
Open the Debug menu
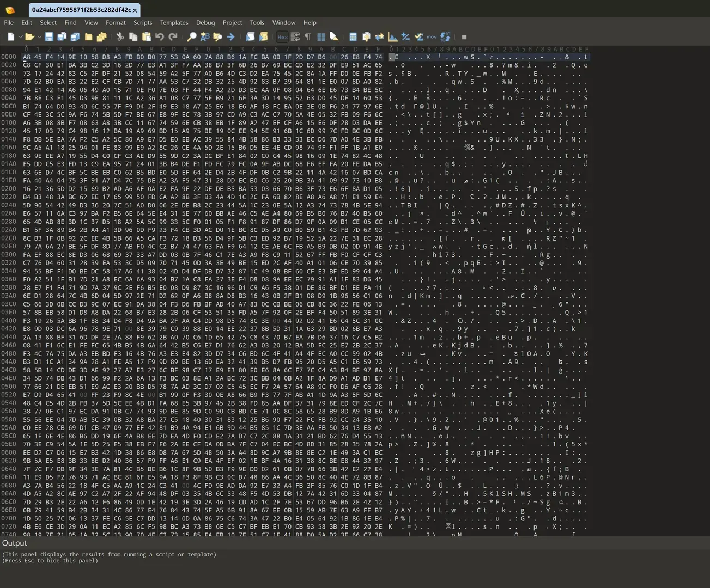tap(205, 23)
